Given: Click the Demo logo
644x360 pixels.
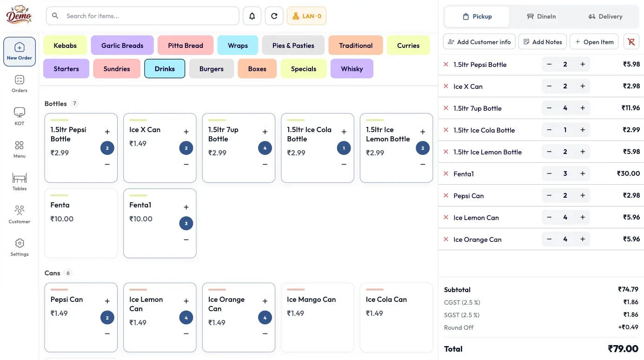Looking at the screenshot, I should point(19,15).
